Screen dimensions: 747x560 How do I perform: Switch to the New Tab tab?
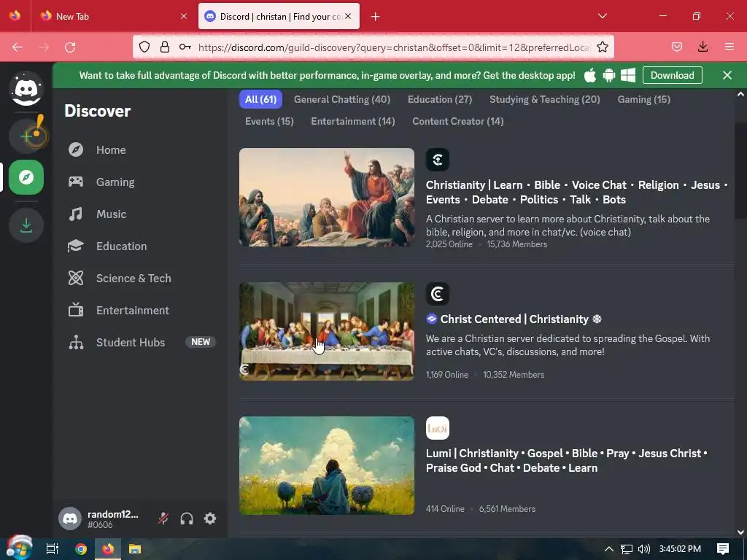113,16
